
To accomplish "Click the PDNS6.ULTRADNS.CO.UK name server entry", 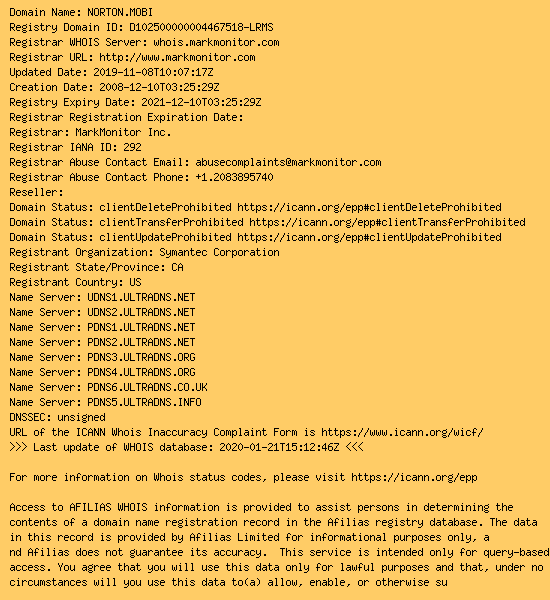I will tap(147, 387).
